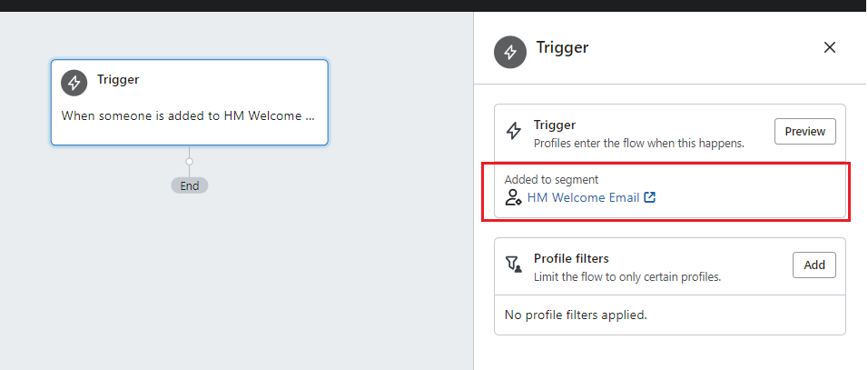
Task: Select the End pill on the canvas
Action: click(x=190, y=185)
